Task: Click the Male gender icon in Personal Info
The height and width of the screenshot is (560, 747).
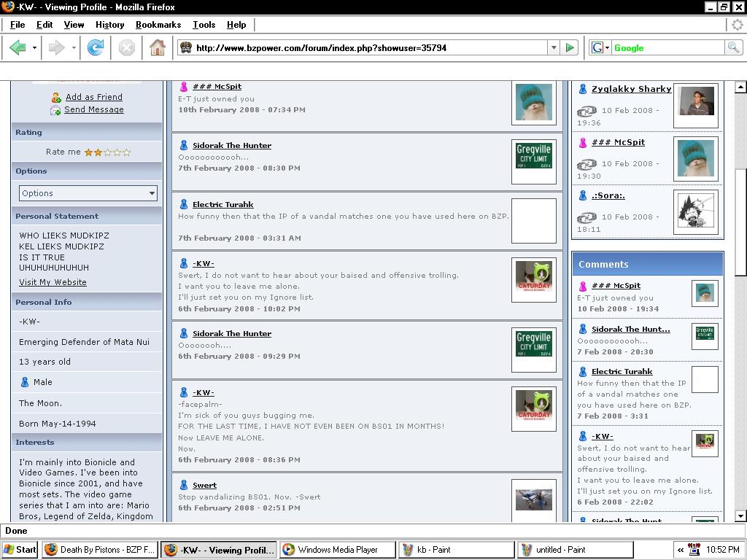Action: pos(25,382)
